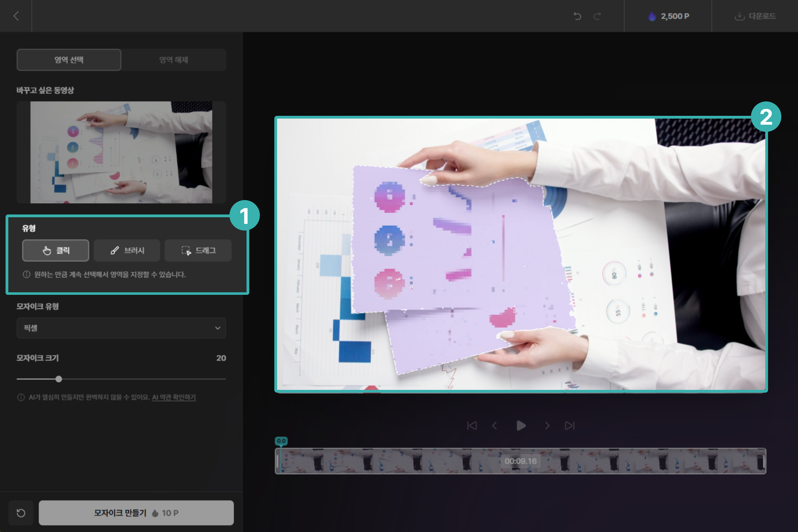Screen dimensions: 798x532
Task: Undo the last action
Action: pos(577,16)
